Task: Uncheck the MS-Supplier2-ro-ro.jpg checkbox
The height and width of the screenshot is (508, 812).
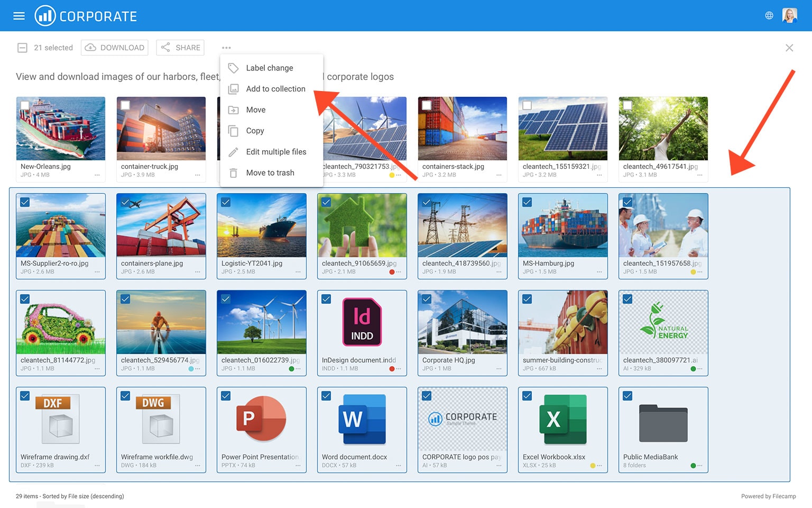Action: [25, 202]
